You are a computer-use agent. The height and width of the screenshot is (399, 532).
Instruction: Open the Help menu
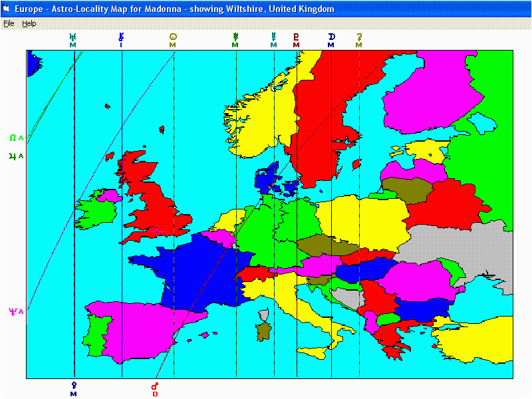[x=29, y=23]
